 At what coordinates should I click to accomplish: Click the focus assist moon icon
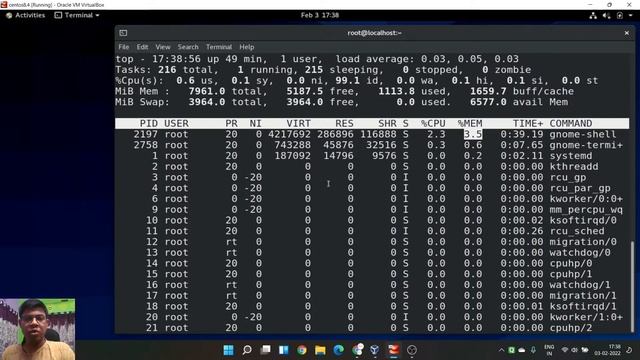click(629, 350)
